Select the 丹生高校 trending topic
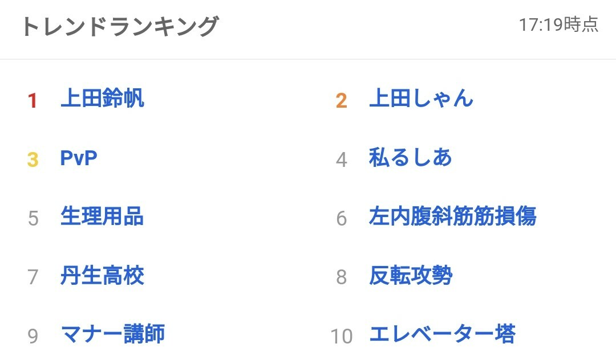The image size is (616, 364). (x=102, y=275)
